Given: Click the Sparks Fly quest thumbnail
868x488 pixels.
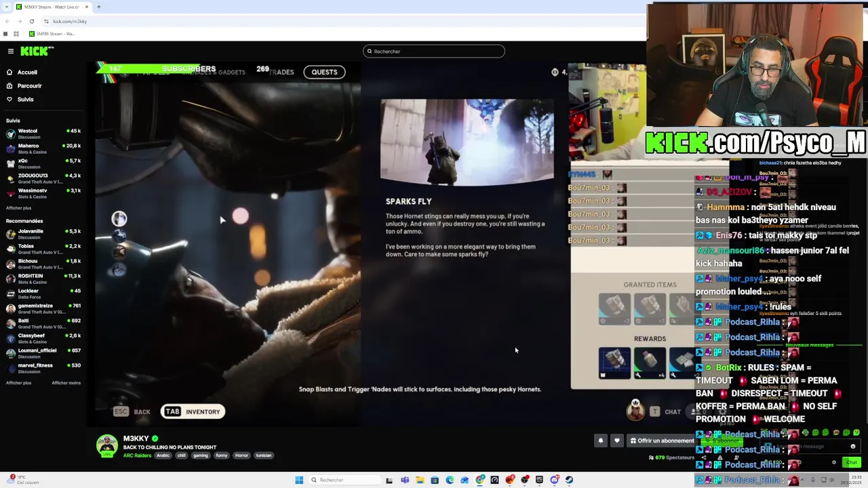Looking at the screenshot, I should coord(467,143).
